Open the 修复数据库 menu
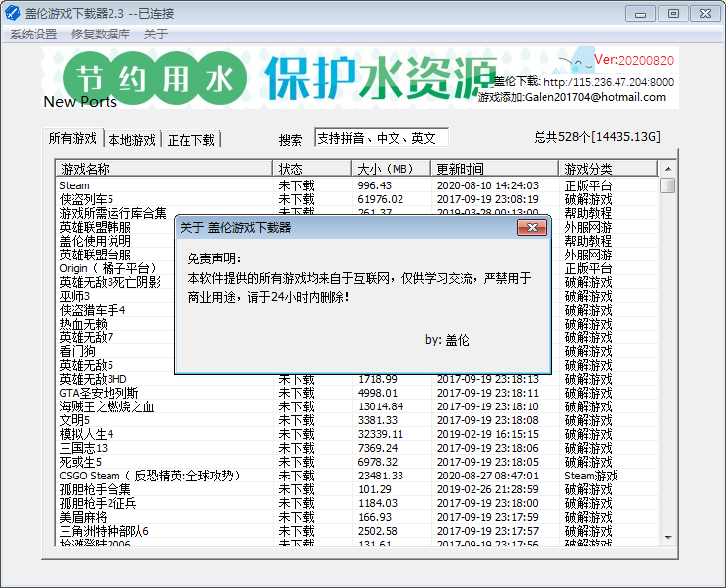This screenshot has width=726, height=588. [x=101, y=35]
